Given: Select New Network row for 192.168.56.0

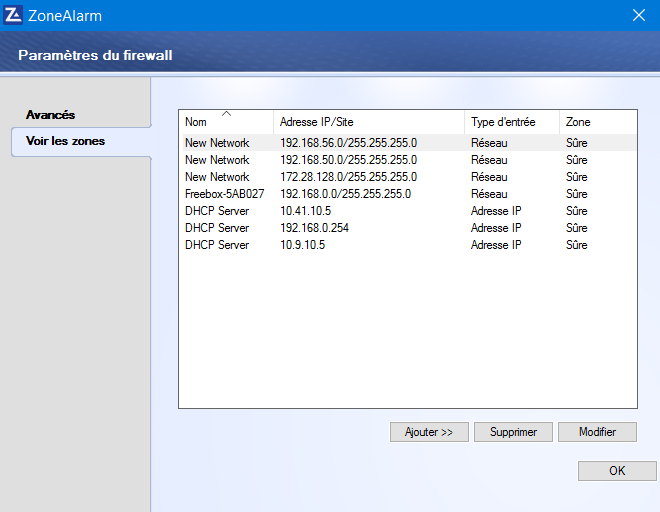Looking at the screenshot, I should click(x=408, y=143).
